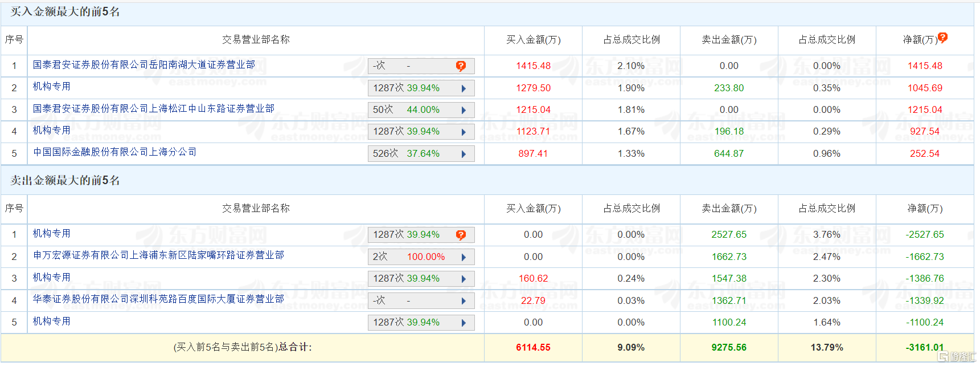This screenshot has height=366, width=980.
Task: Select buy amount 1123.71
Action: click(534, 131)
